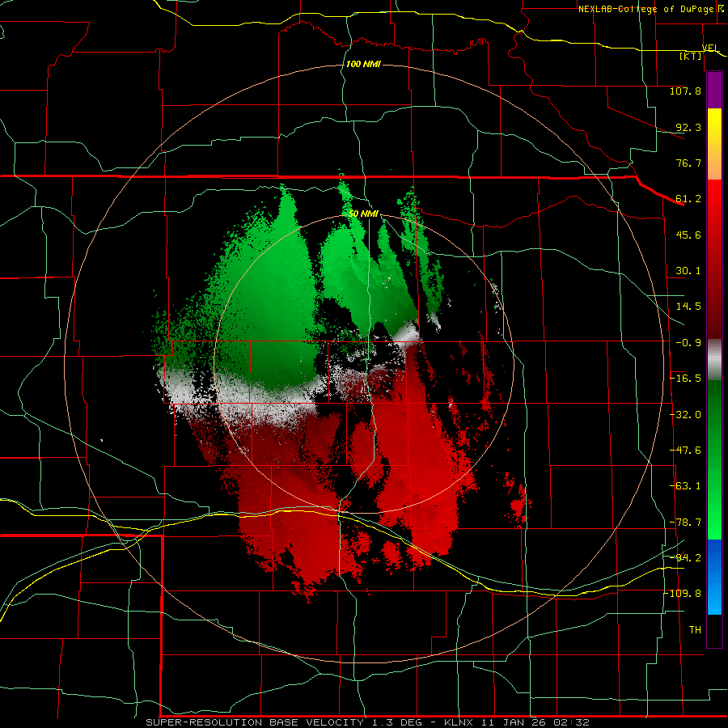Click the 50 NMI range ring label
Viewport: 728px width, 728px height.
click(363, 214)
